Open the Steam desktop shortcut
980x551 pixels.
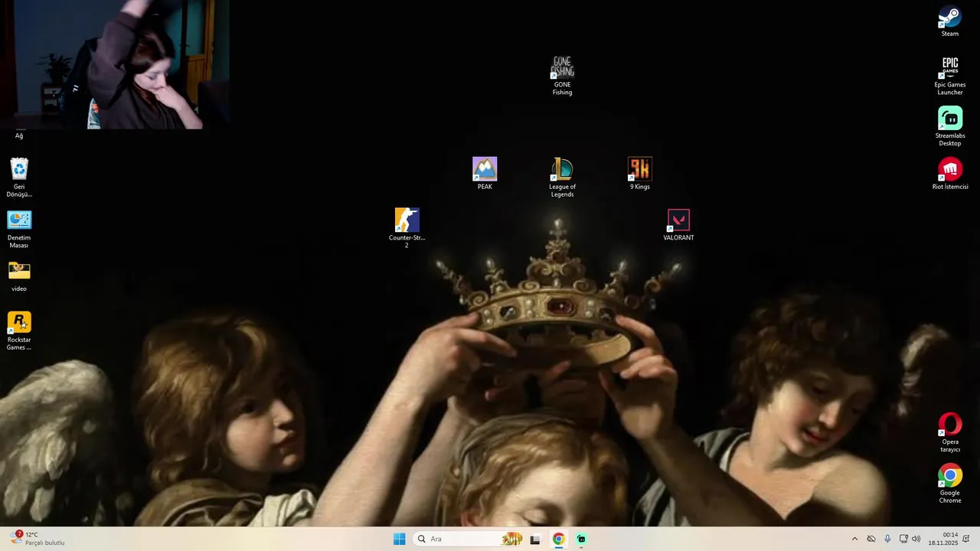pos(950,21)
